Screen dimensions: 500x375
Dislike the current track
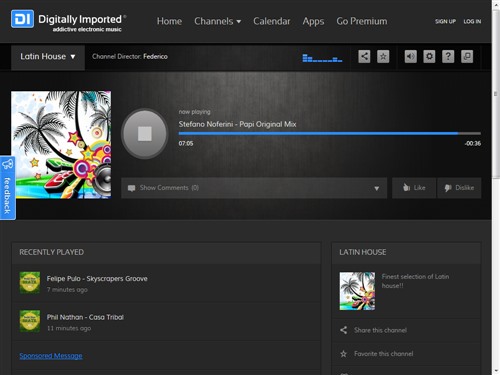459,188
